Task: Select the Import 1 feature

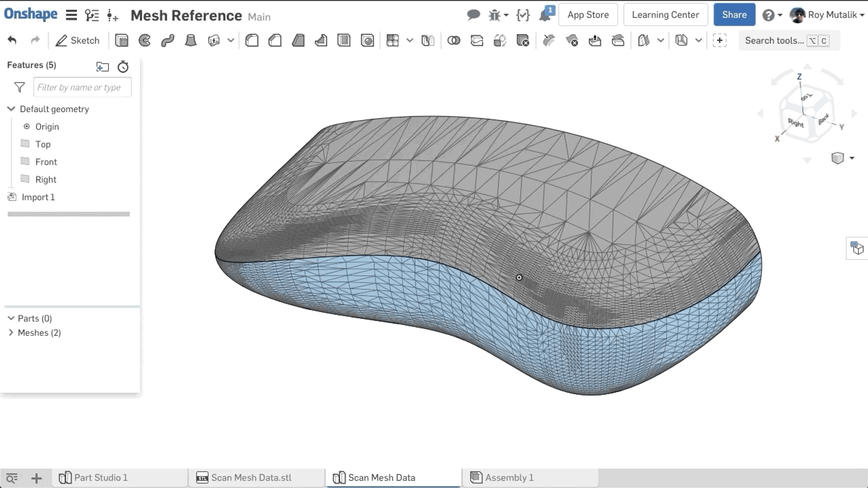Action: click(38, 197)
